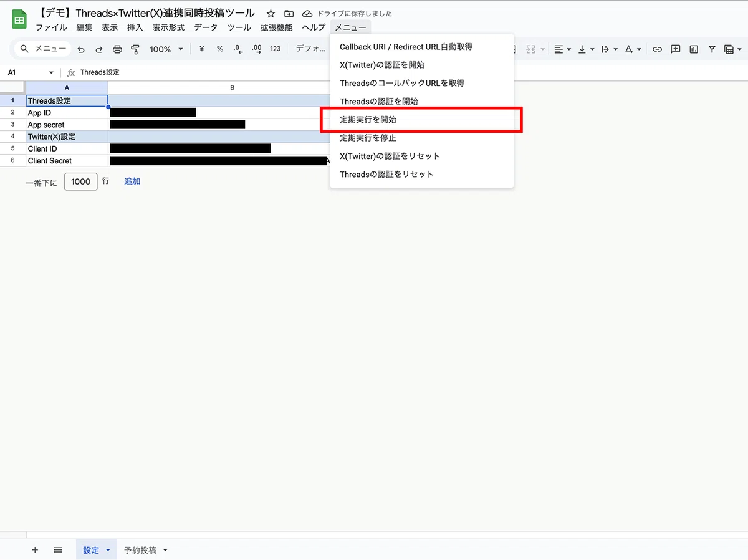
Task: Open the ヘルプ menu
Action: (x=314, y=27)
